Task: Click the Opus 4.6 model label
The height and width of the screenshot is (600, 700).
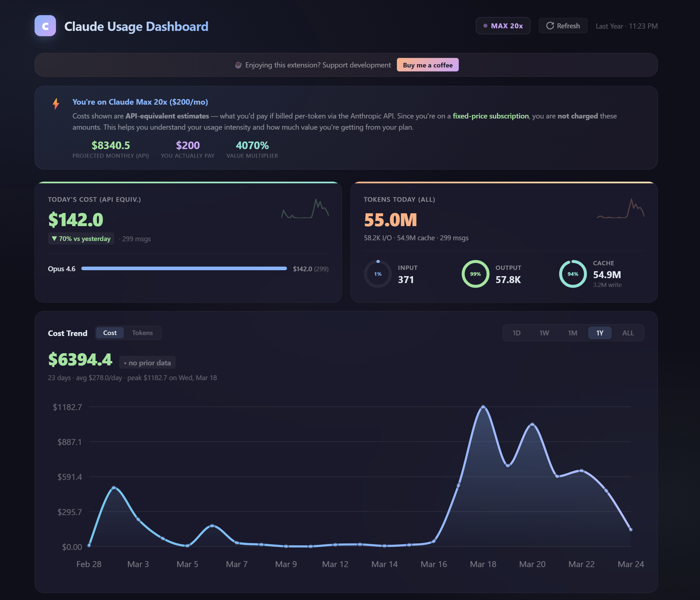Action: click(x=62, y=269)
